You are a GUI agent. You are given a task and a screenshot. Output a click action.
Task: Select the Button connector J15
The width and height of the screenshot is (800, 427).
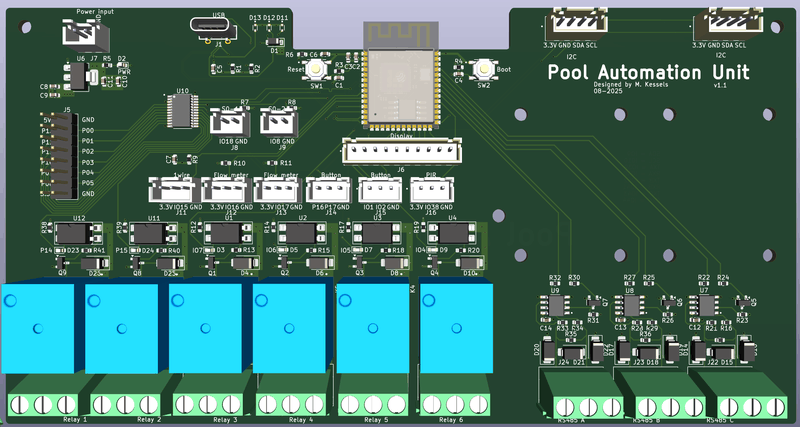coord(382,189)
